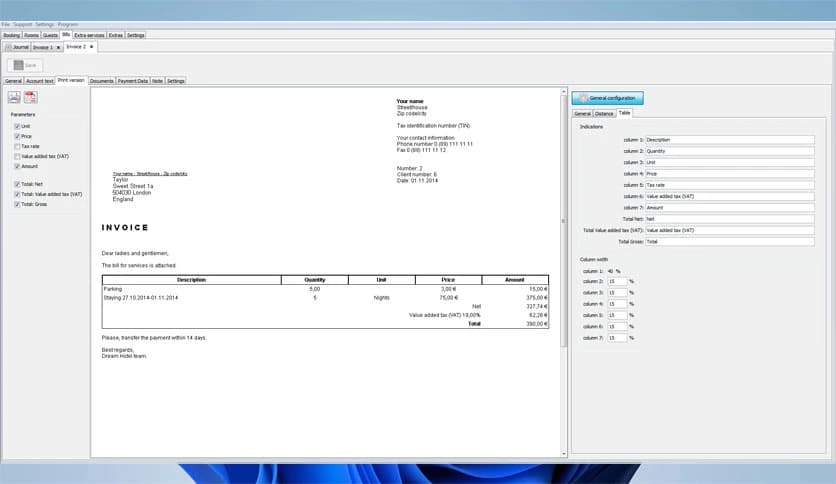Click the column 1 Description text field
The width and height of the screenshot is (836, 484).
click(x=729, y=140)
